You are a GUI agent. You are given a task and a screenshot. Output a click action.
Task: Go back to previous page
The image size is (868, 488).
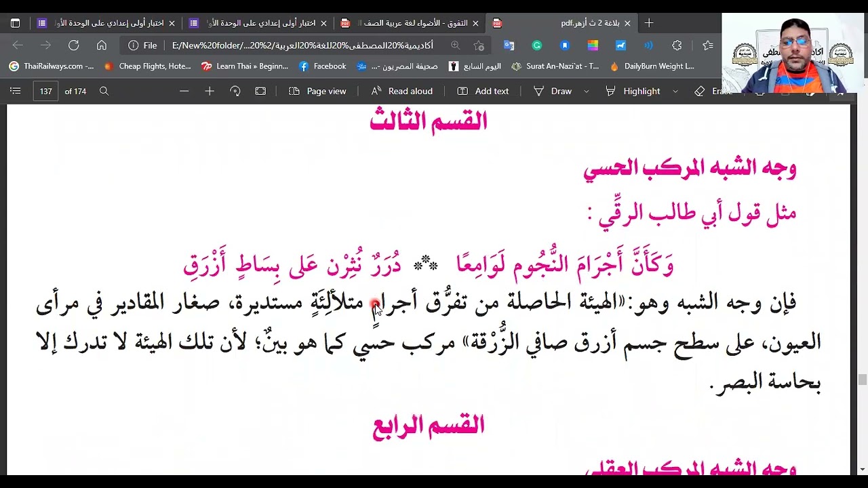point(18,45)
